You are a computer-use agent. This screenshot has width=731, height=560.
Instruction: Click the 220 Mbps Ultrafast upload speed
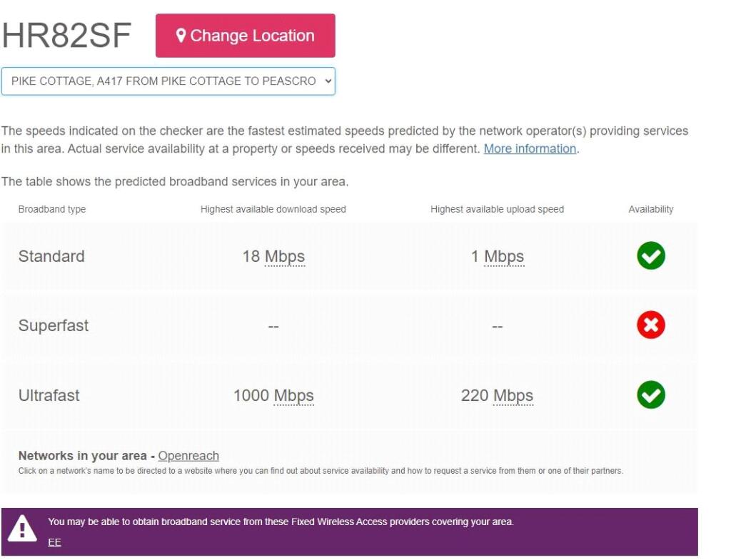[x=497, y=395]
